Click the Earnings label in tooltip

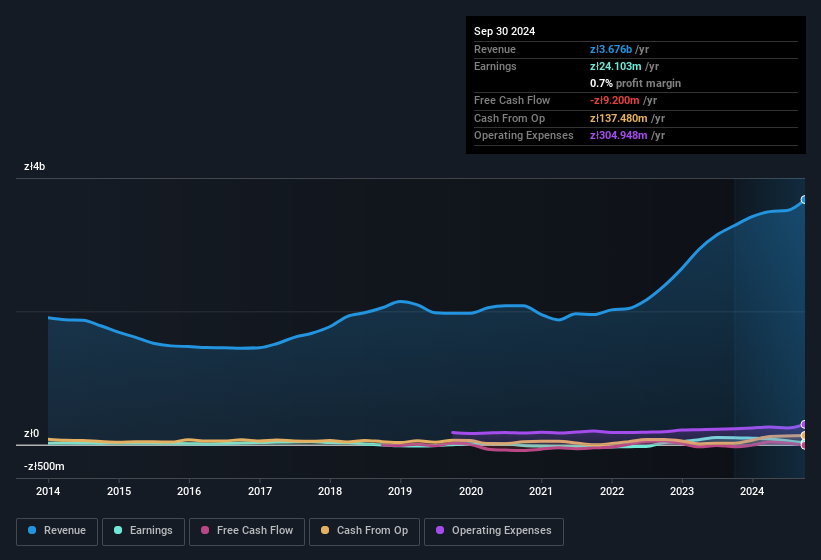495,66
